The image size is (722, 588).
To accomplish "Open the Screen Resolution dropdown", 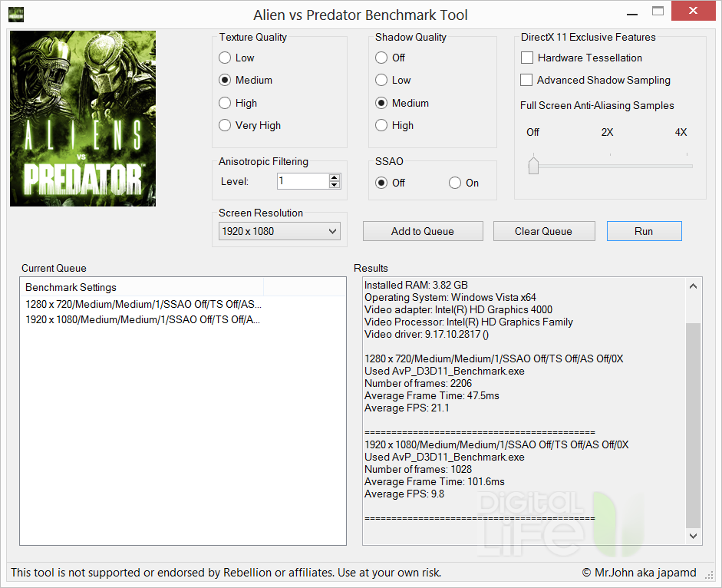I will pos(279,231).
